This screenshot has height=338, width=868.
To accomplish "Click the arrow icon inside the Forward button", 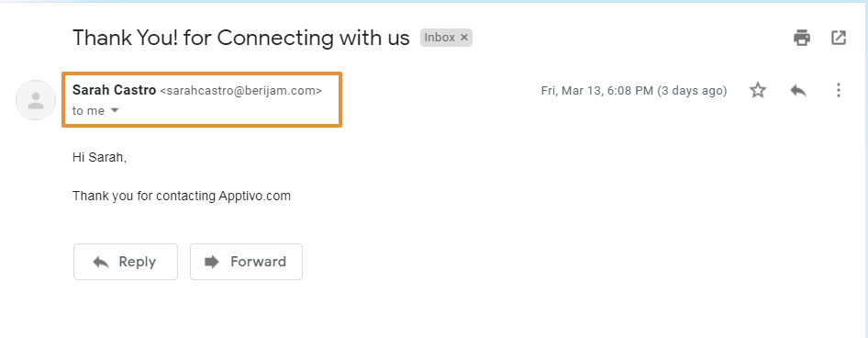I will [212, 262].
